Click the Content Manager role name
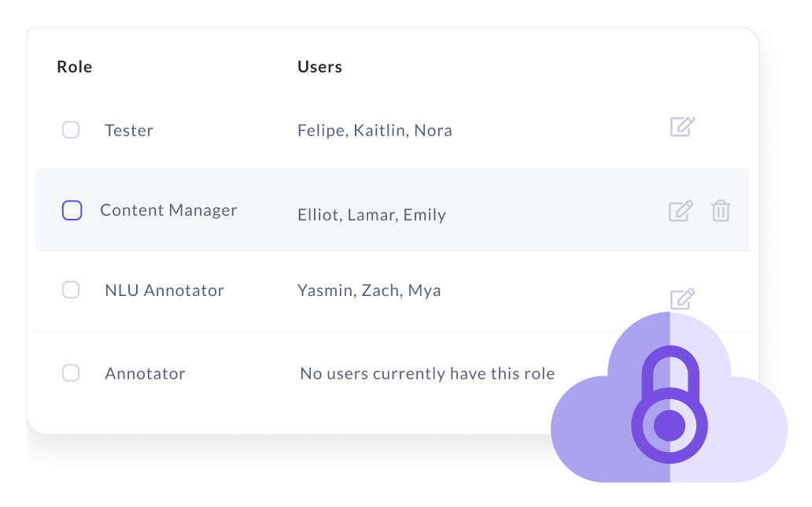The image size is (812, 507). pos(168,209)
